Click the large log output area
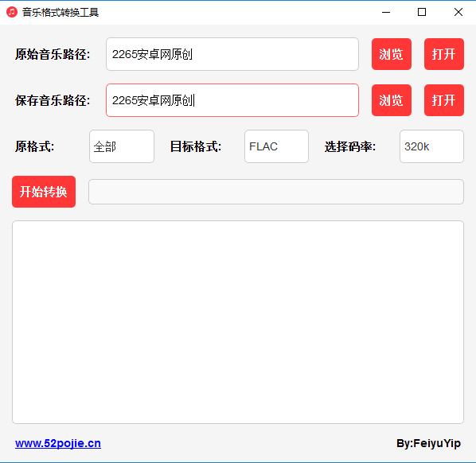 coord(238,322)
